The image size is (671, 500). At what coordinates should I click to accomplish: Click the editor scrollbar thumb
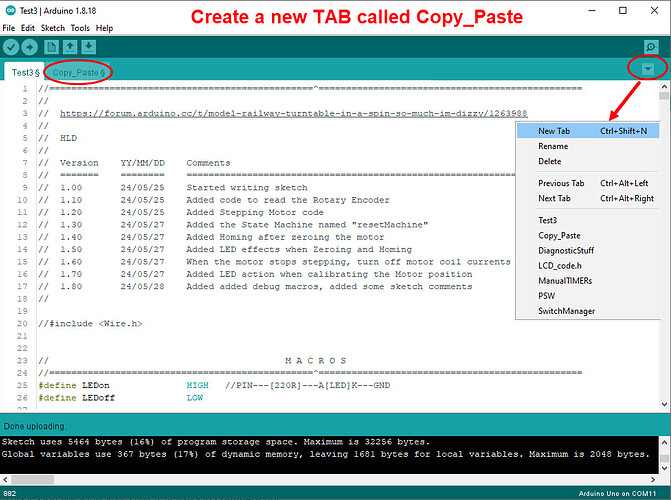pos(664,96)
